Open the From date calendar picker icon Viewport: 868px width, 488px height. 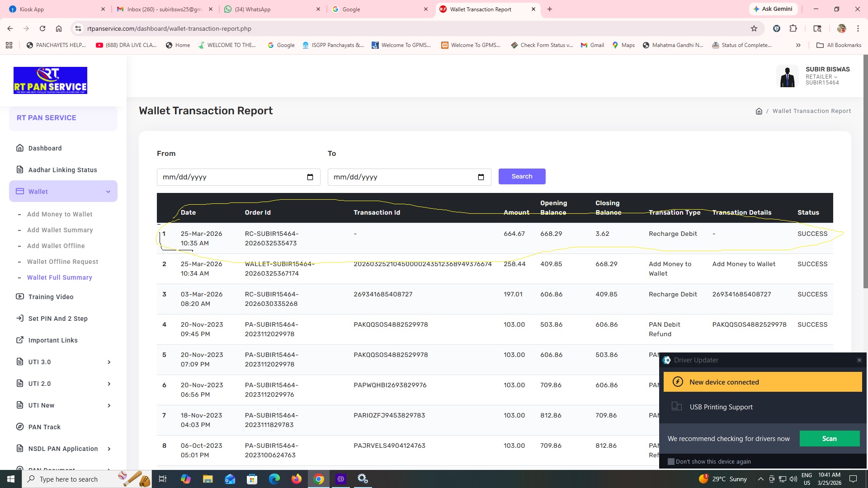click(x=310, y=177)
